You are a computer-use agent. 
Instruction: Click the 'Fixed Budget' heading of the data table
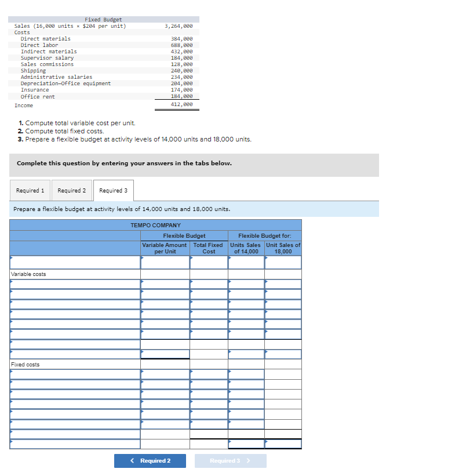tap(103, 20)
